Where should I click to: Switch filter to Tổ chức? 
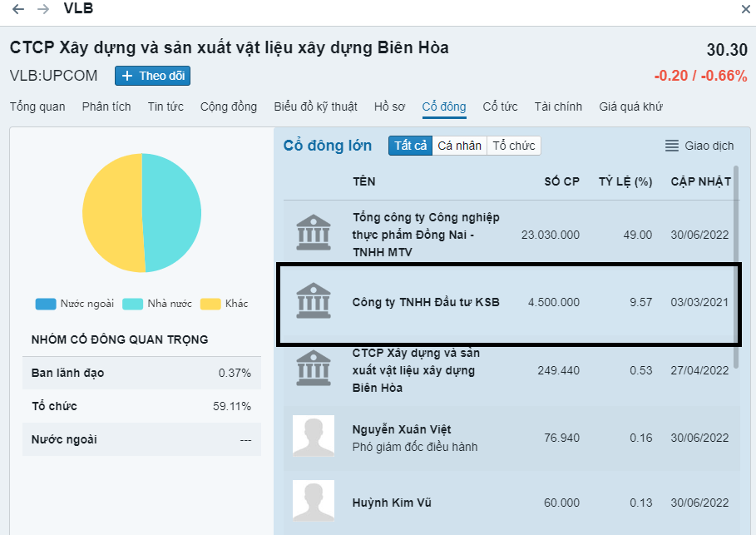[513, 146]
